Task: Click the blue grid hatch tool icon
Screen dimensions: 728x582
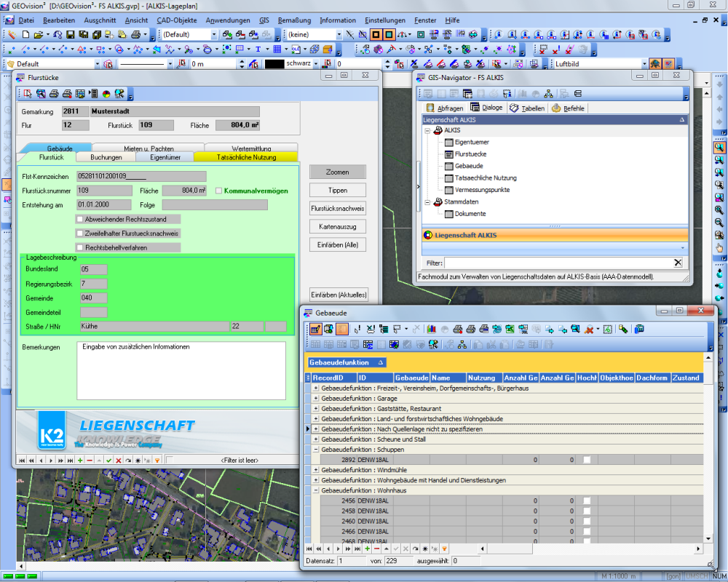Action: [x=277, y=49]
